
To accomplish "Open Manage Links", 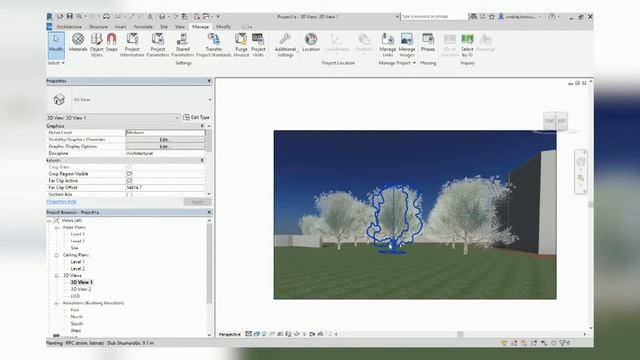I will 387,45.
